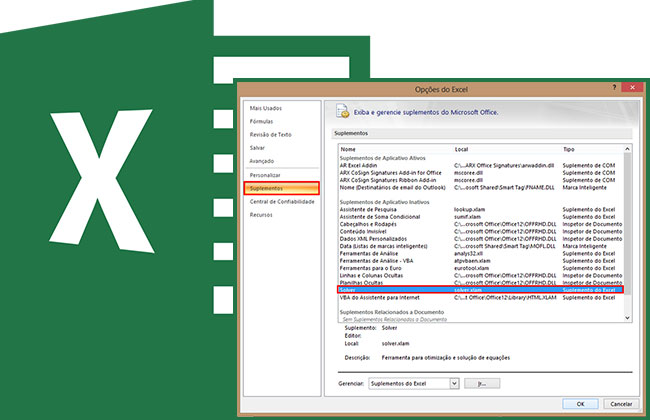Close the Opções do Excel dialog
Screen dimensions: 650x420
pos(632,87)
